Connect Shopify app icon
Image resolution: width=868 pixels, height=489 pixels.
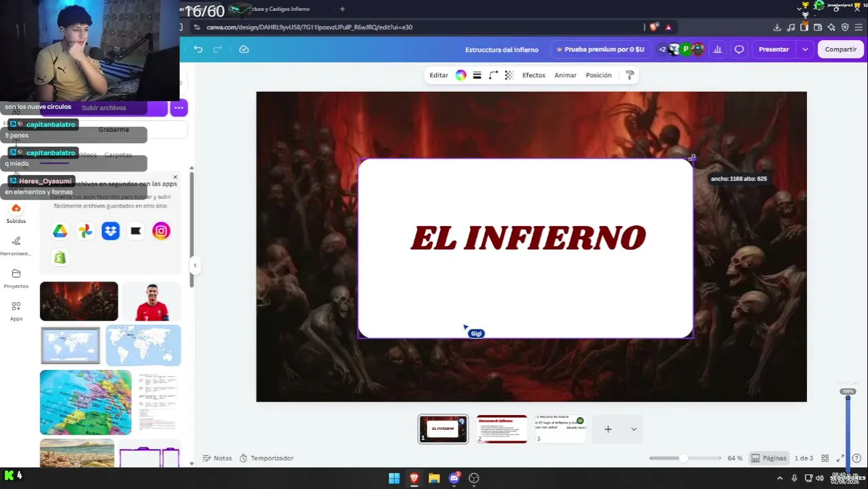point(60,257)
